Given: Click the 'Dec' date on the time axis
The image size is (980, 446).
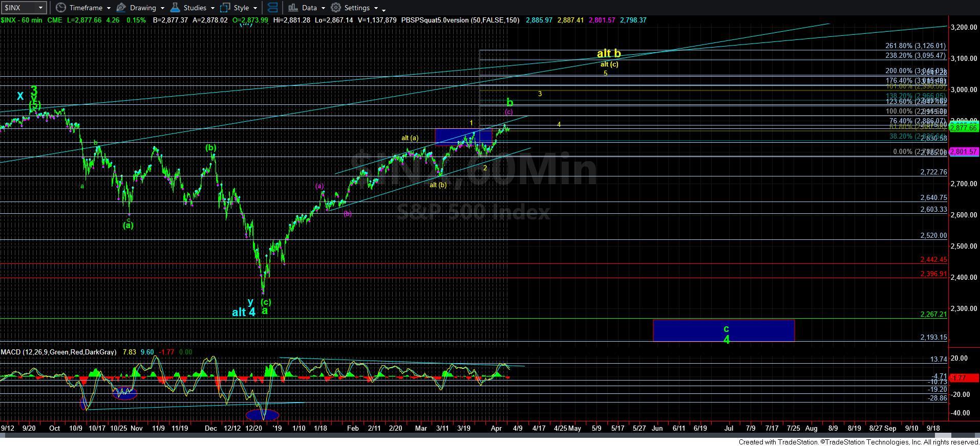Looking at the screenshot, I should [x=211, y=428].
